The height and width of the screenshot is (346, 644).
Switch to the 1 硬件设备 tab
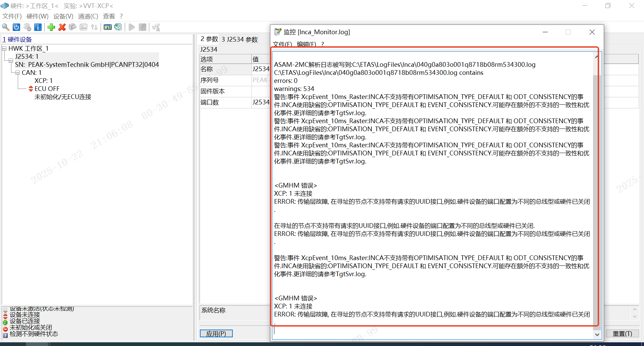tap(17, 40)
